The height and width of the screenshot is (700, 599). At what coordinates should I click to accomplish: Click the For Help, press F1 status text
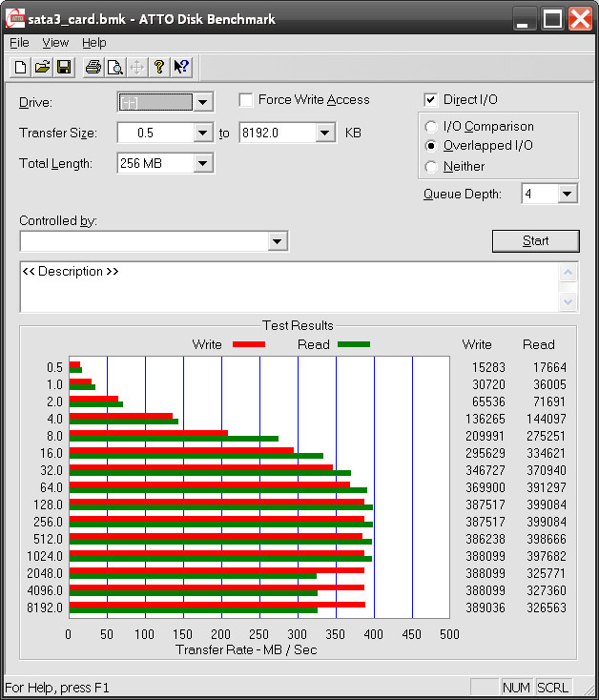pos(56,688)
